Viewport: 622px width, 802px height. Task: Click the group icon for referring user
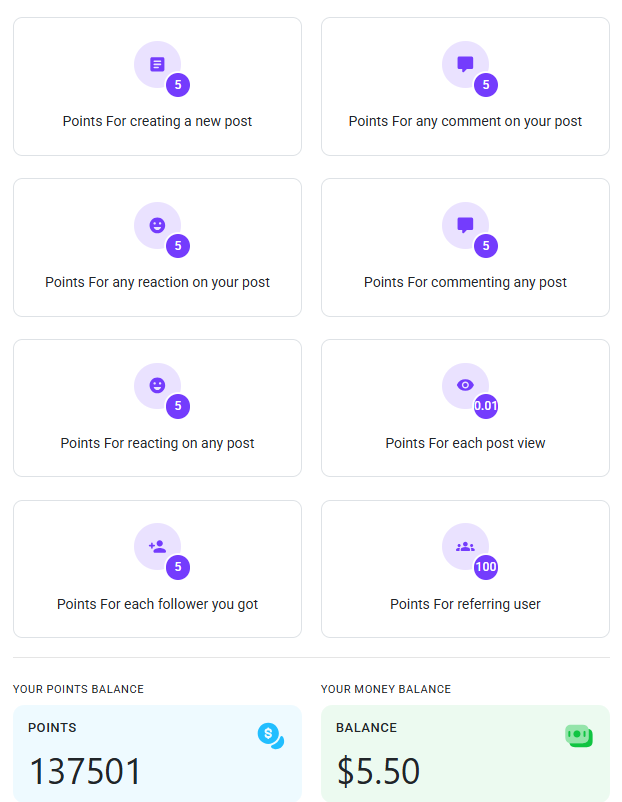coord(465,546)
